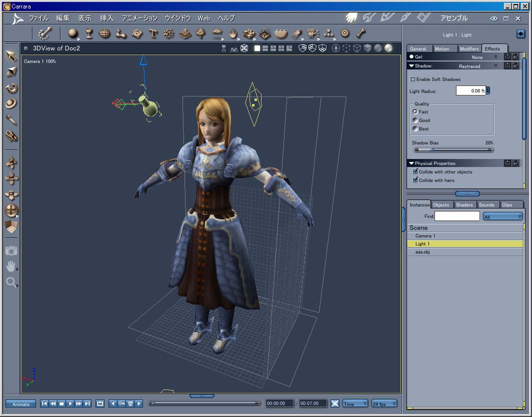The image size is (532, 417).
Task: Toggle the Gel radio indicator
Action: 411,56
